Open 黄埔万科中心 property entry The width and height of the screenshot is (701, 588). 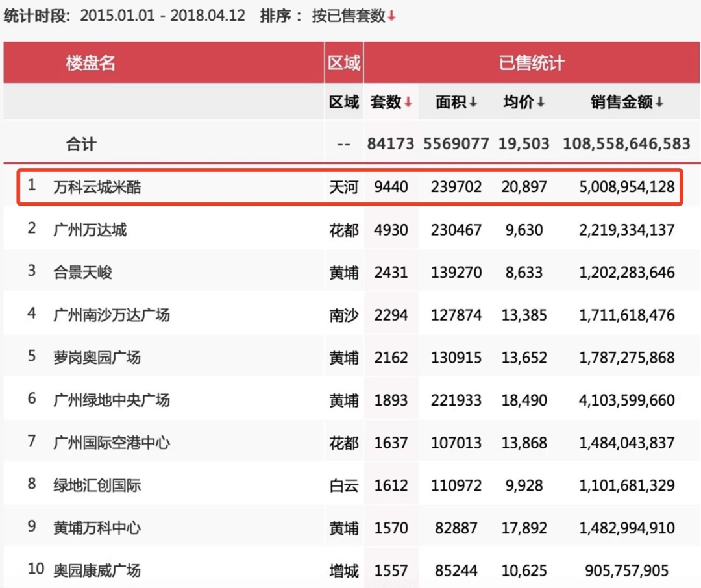pos(97,528)
